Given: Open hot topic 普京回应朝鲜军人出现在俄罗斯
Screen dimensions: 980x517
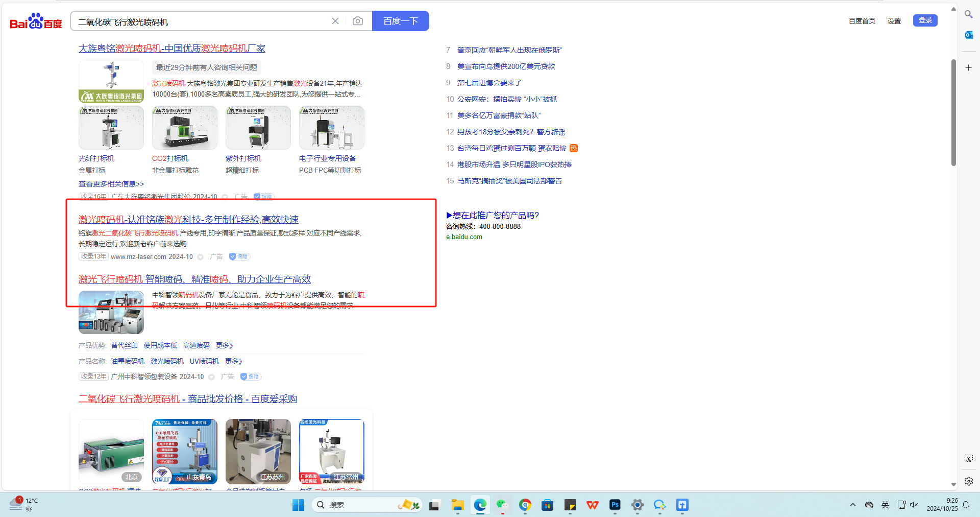Looking at the screenshot, I should [509, 50].
